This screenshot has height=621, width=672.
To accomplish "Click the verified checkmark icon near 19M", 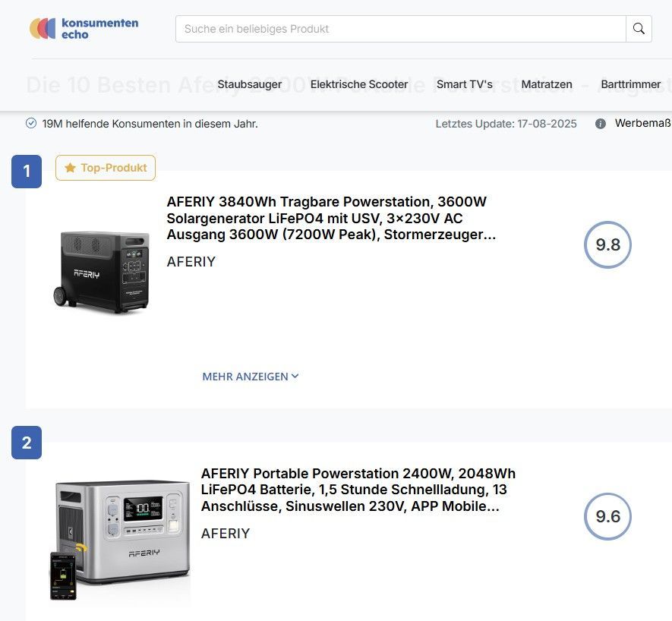I will [x=31, y=123].
